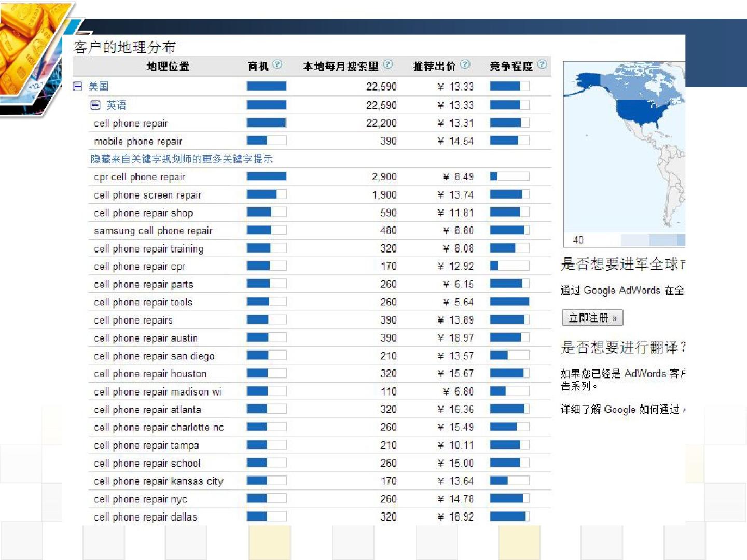Click cpr cell phone repair opportunity bar

tap(267, 177)
